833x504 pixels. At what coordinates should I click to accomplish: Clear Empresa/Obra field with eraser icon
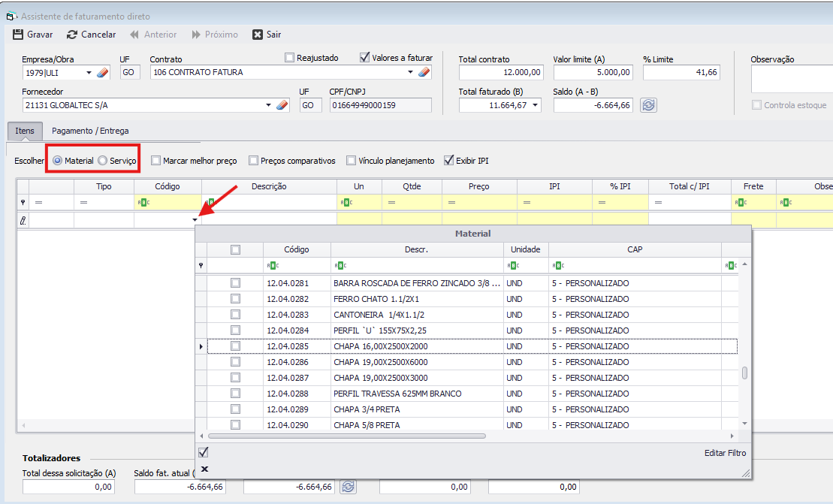pos(104,73)
